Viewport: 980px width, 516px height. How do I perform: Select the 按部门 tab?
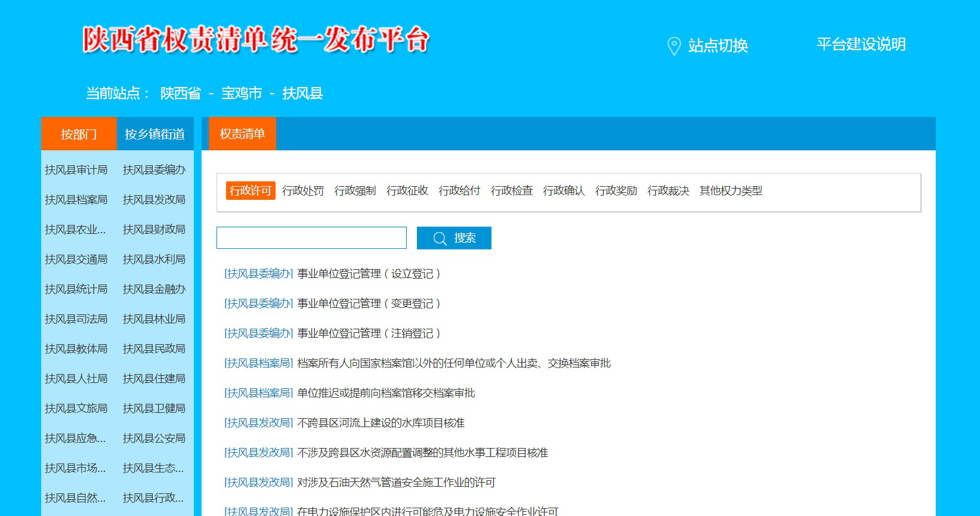79,134
